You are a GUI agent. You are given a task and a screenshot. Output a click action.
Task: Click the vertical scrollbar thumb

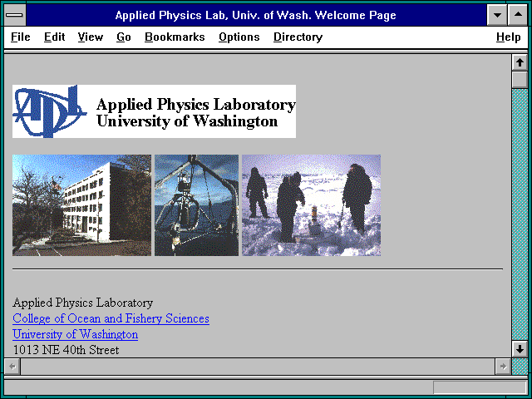[x=520, y=80]
